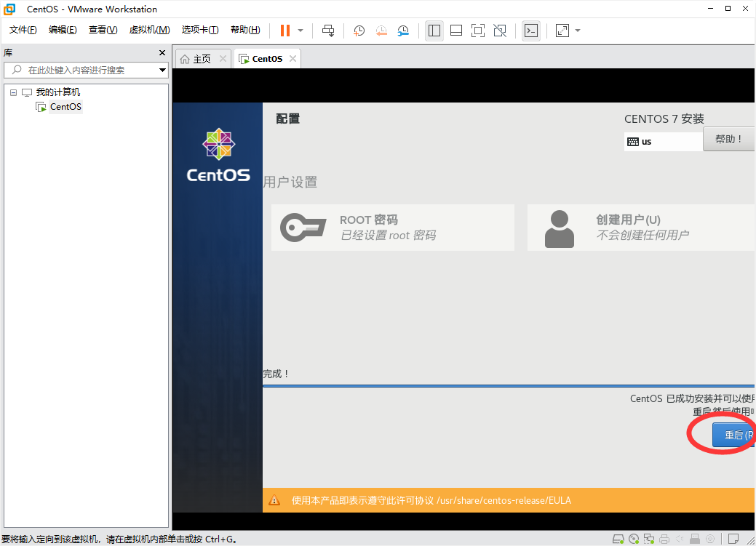Open the 选项卡(T) menu

pyautogui.click(x=199, y=30)
